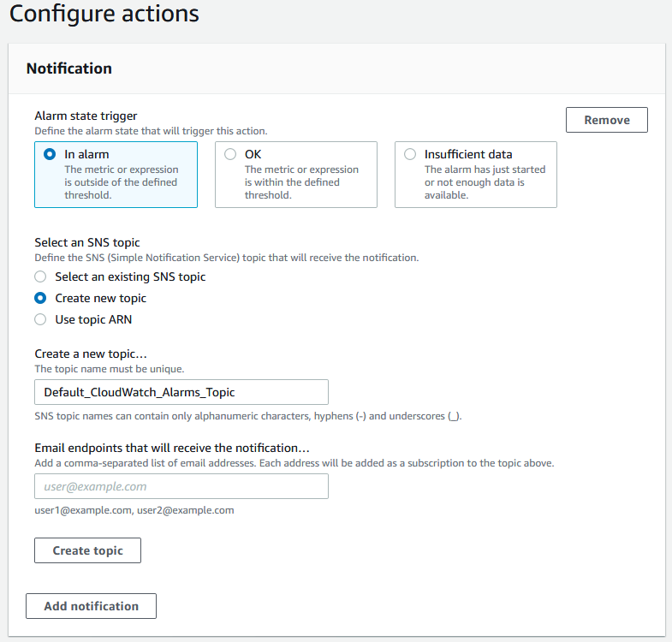This screenshot has height=642, width=672.
Task: Click the 'Alarm state trigger' field label
Action: (x=86, y=116)
